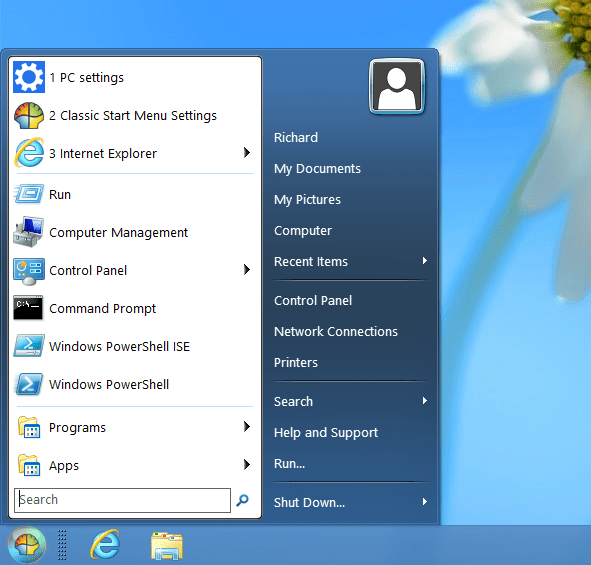
Task: Open Help and Support
Action: tap(326, 433)
